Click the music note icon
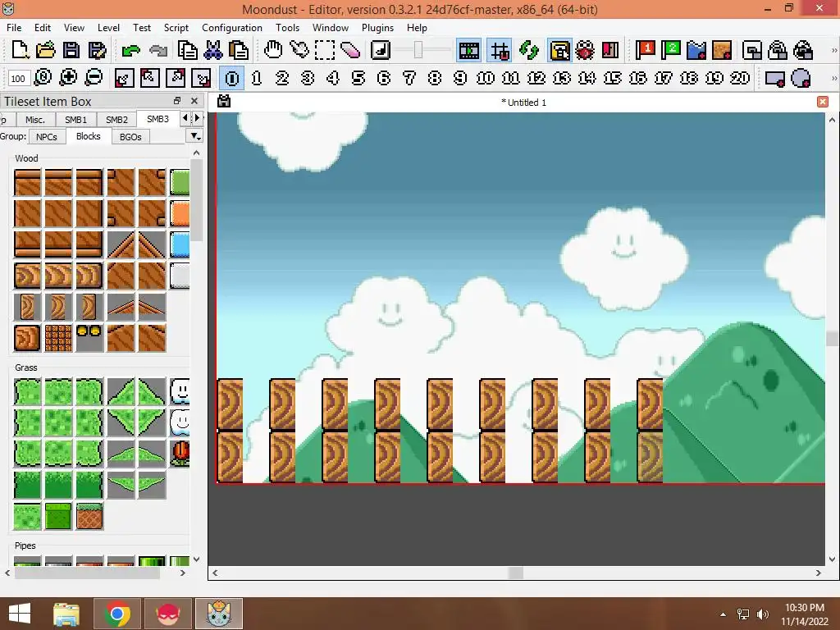The image size is (840, 630). click(381, 50)
